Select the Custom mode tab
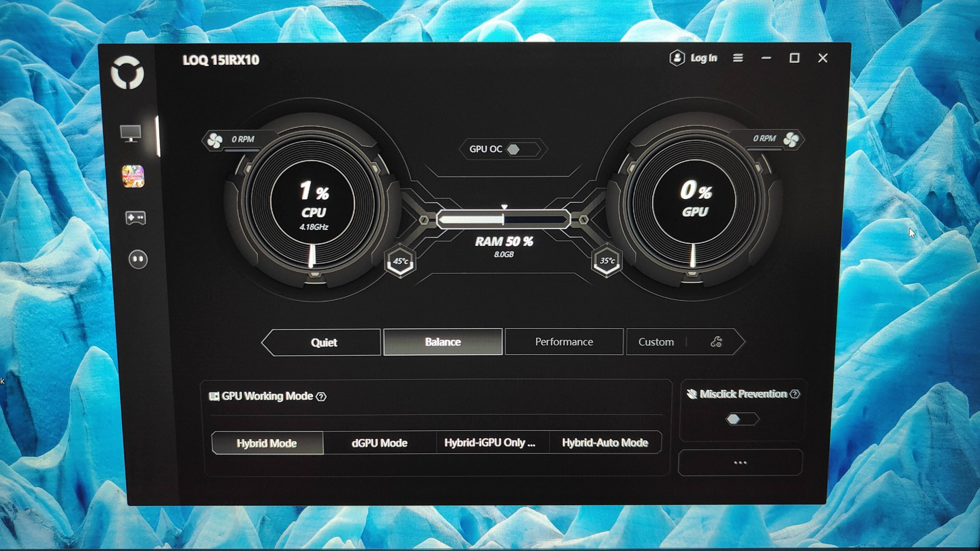Image resolution: width=980 pixels, height=551 pixels. click(x=656, y=342)
